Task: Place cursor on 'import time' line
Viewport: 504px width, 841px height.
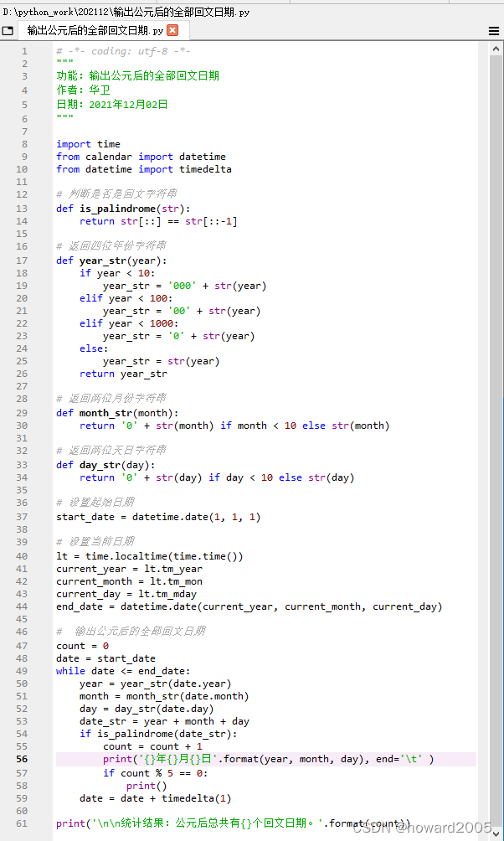Action: tap(88, 144)
